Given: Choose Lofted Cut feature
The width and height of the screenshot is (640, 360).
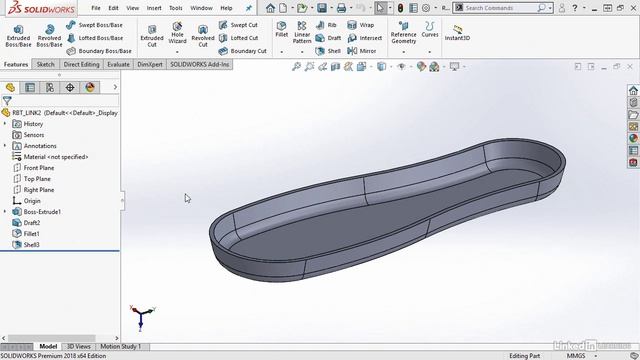Looking at the screenshot, I should coord(238,38).
